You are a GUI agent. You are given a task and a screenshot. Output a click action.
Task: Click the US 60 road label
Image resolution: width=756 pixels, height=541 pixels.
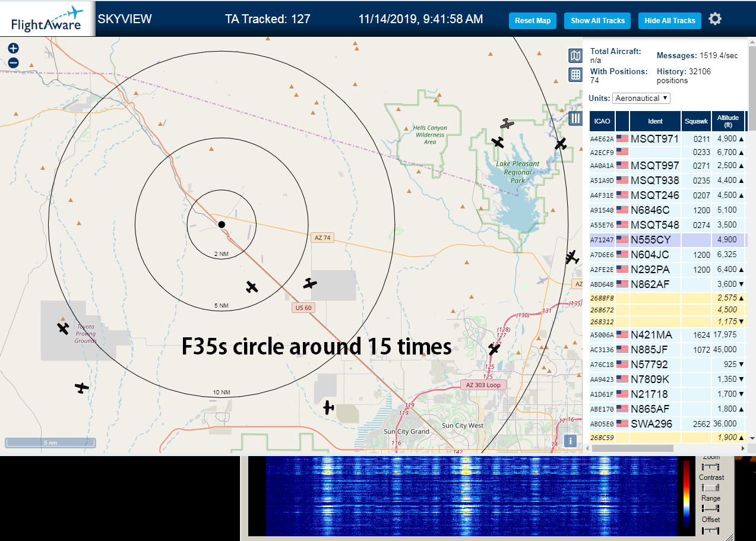click(x=303, y=308)
